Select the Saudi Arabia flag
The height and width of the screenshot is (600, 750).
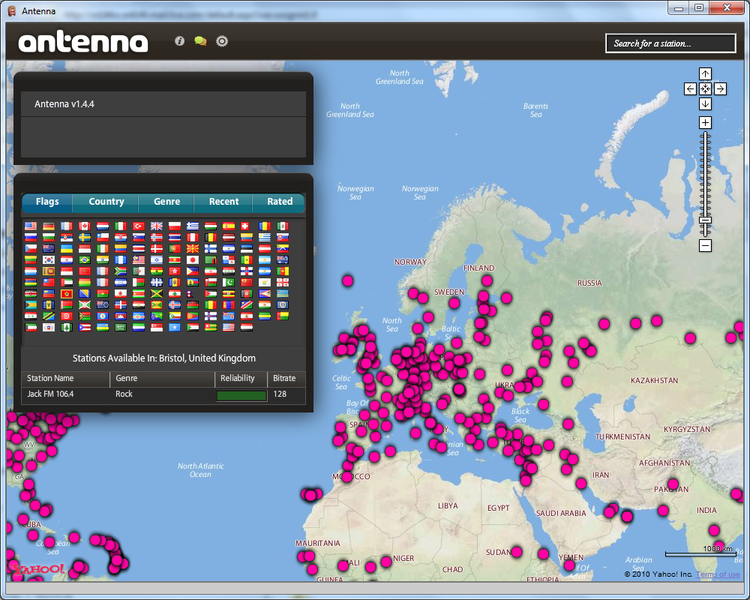[x=121, y=327]
